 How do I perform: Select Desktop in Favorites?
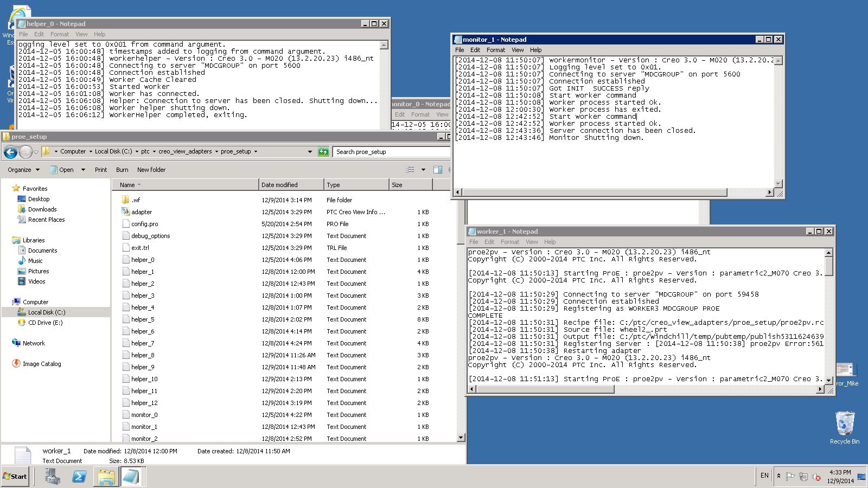(39, 199)
